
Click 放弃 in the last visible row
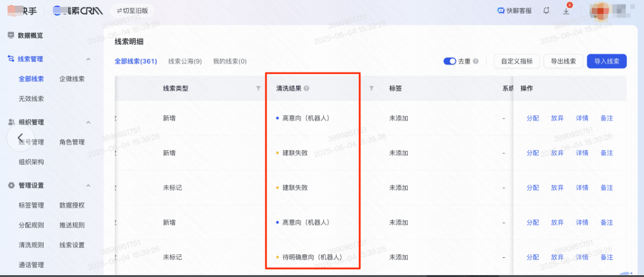(558, 257)
